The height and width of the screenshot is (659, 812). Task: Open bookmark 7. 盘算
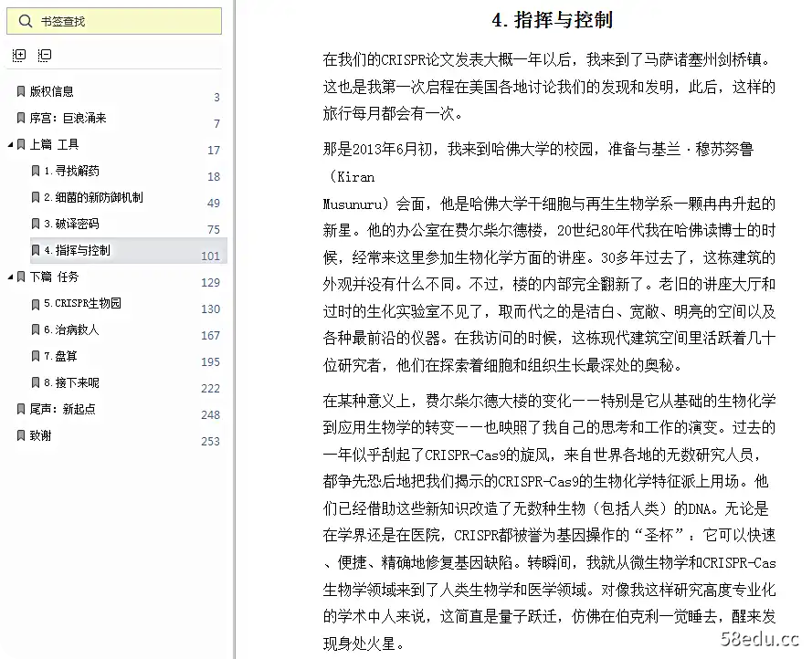[x=60, y=356]
